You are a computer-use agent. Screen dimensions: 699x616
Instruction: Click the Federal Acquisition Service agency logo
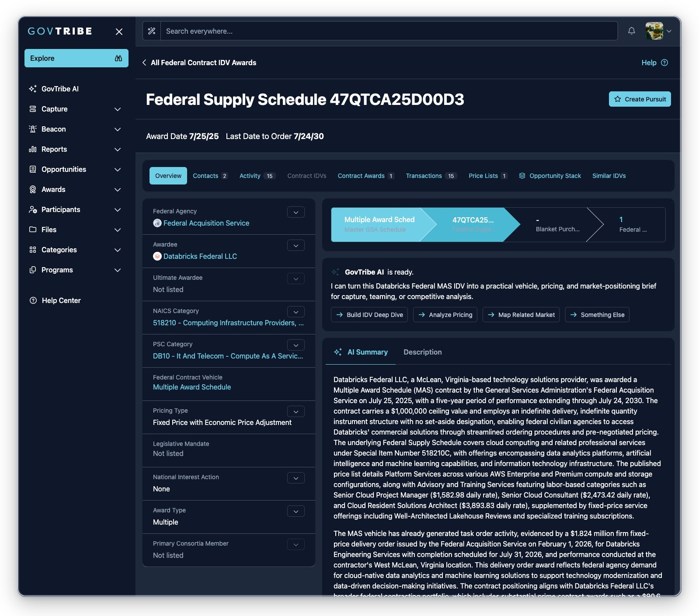click(157, 223)
